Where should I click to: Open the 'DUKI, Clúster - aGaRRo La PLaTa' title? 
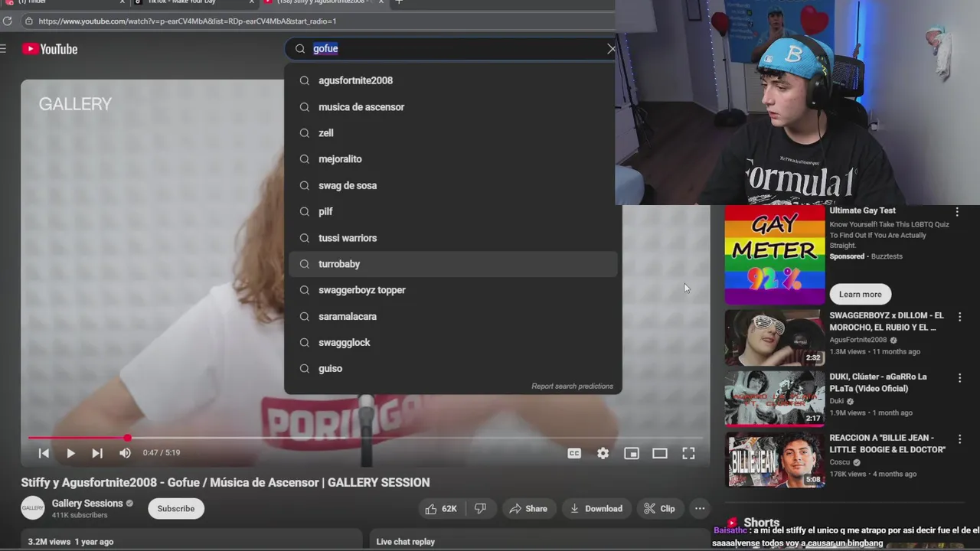coord(877,383)
